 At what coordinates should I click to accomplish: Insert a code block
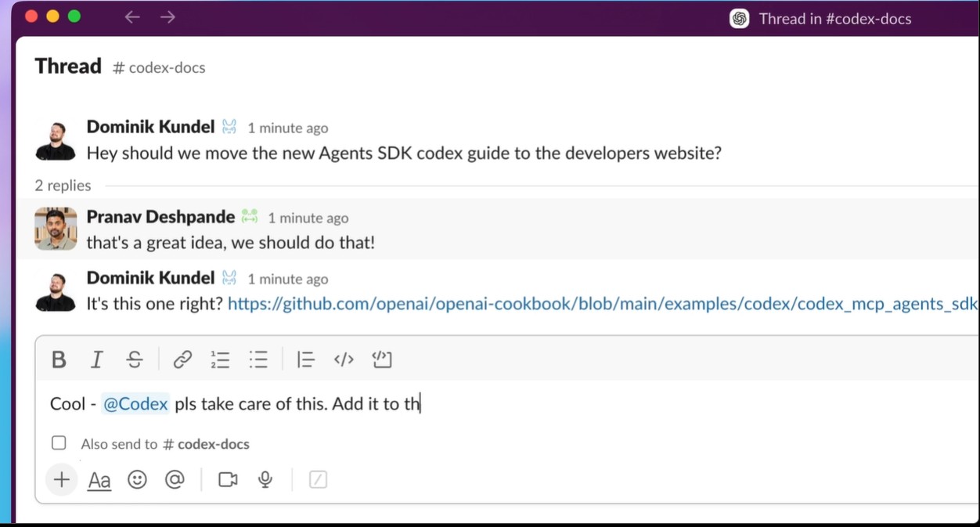(382, 359)
